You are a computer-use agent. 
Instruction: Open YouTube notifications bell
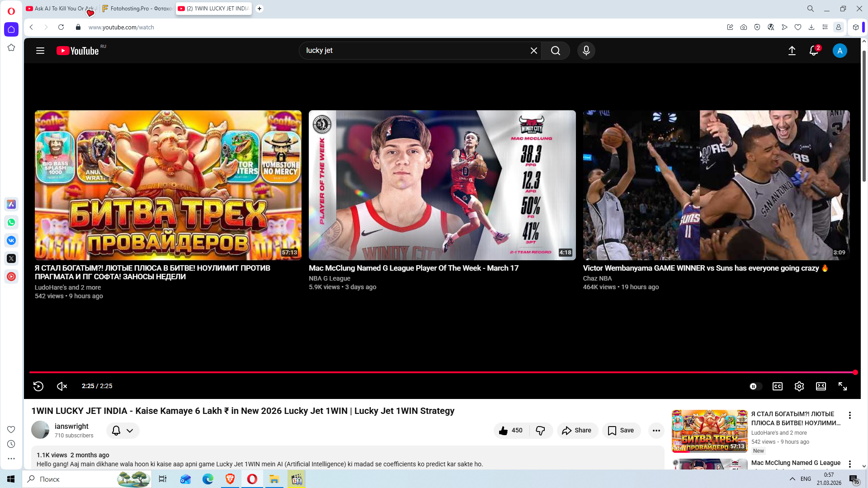pos(814,51)
